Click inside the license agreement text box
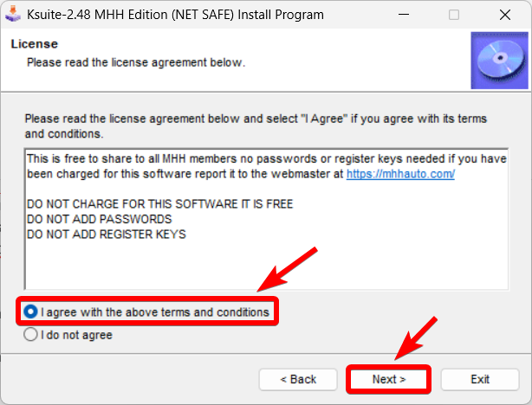Viewport: 532px width, 405px height. (260, 260)
